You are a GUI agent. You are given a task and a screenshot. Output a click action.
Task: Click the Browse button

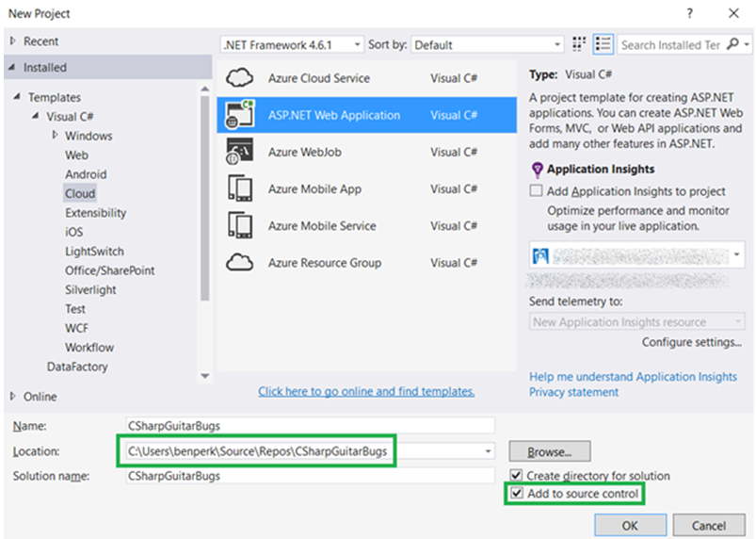tap(550, 452)
